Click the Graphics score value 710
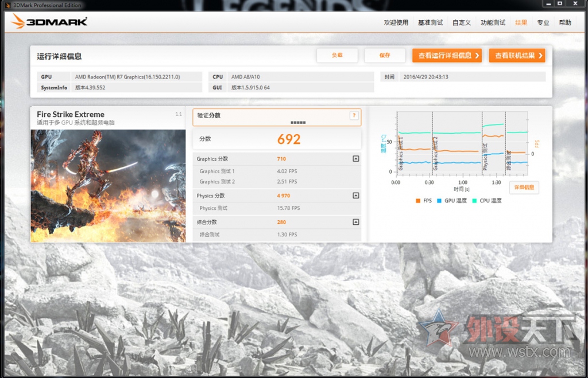Viewport: 588px width, 378px height. pos(281,159)
